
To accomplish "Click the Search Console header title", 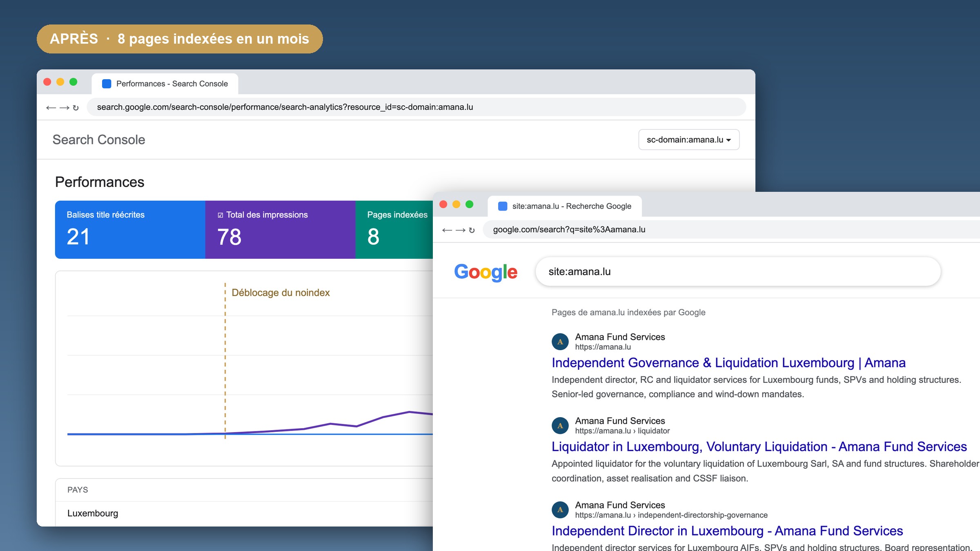I will [99, 140].
